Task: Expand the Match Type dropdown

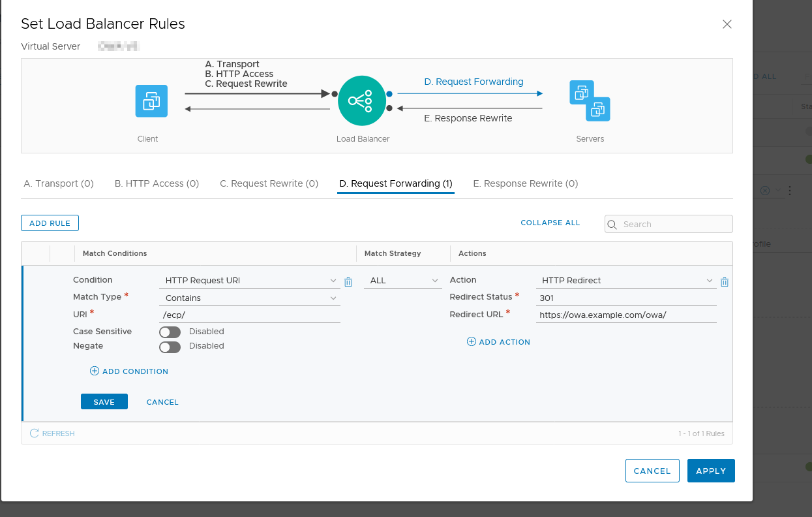Action: click(249, 298)
